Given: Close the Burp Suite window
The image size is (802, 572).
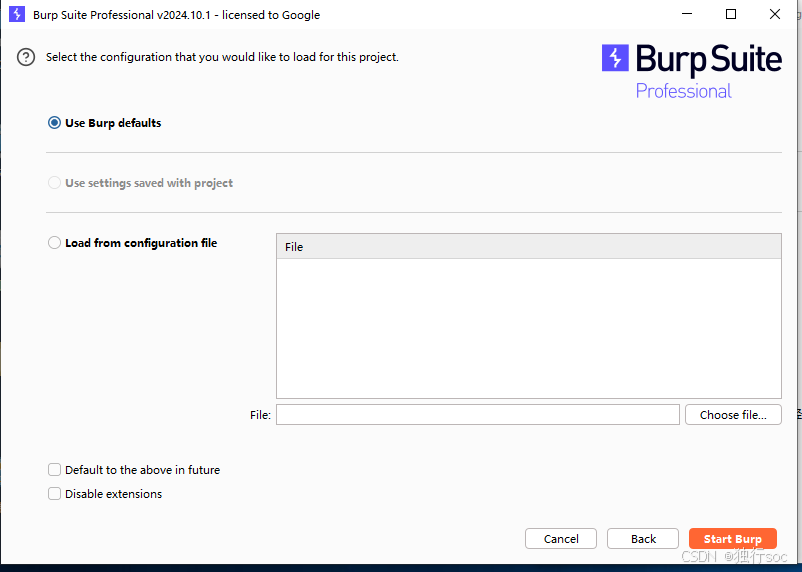Looking at the screenshot, I should click(775, 14).
